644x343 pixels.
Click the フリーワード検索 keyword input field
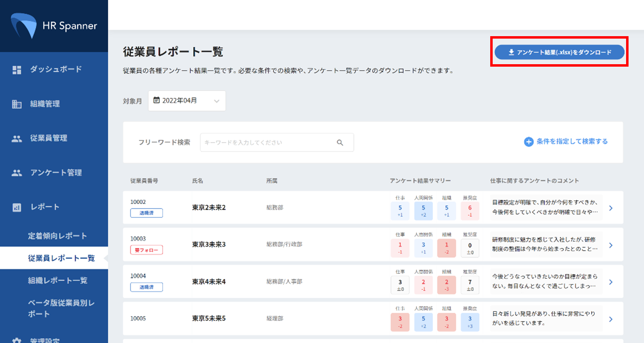(x=269, y=143)
